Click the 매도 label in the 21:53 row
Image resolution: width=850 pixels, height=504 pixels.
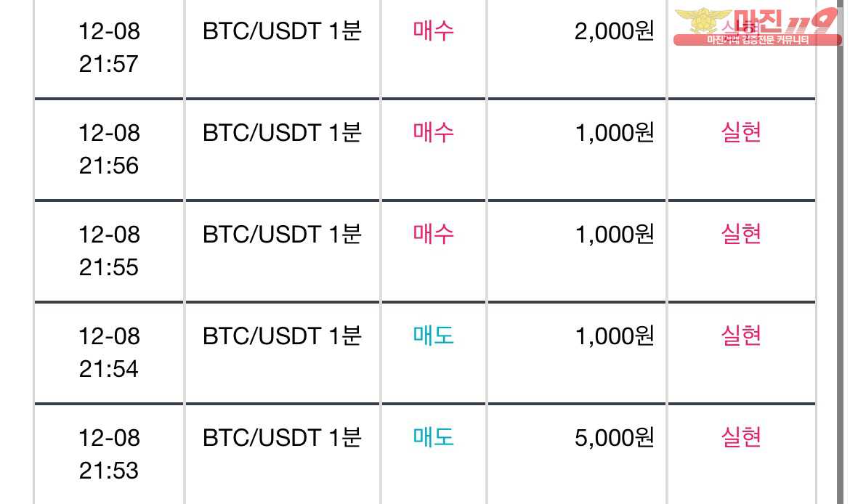pyautogui.click(x=433, y=437)
